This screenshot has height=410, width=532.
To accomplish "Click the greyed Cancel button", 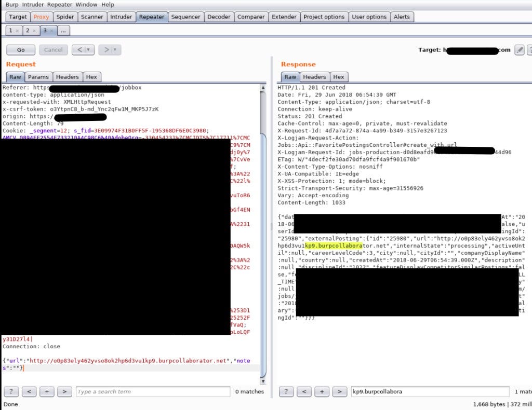I will coord(54,50).
